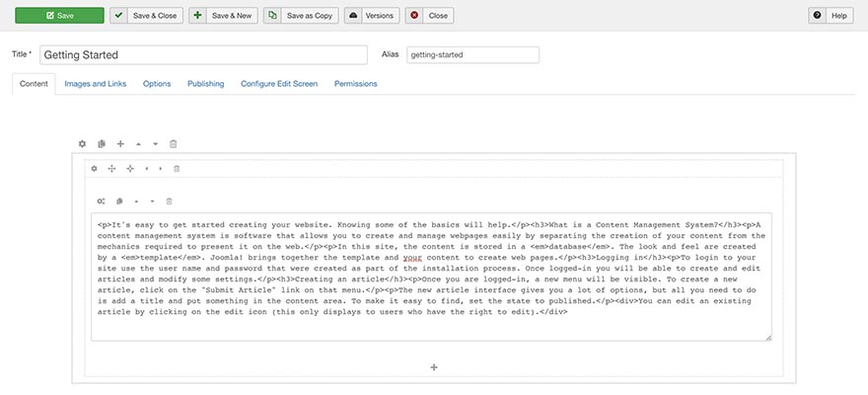868x395 pixels.
Task: Move the text element down with its down arrow
Action: tap(152, 201)
